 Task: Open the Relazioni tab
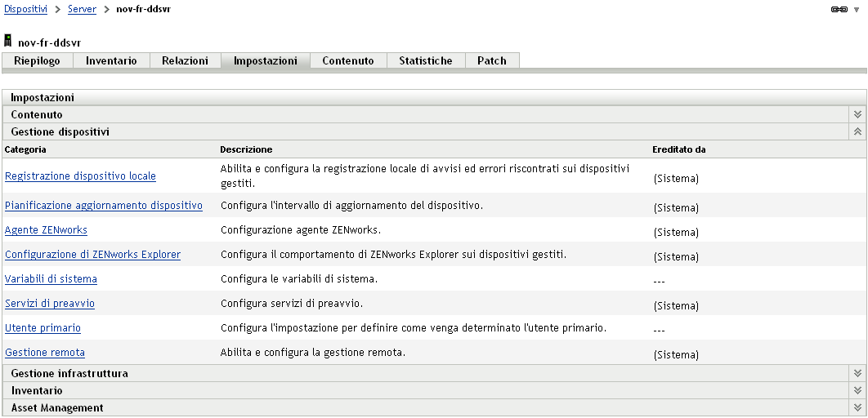point(185,61)
